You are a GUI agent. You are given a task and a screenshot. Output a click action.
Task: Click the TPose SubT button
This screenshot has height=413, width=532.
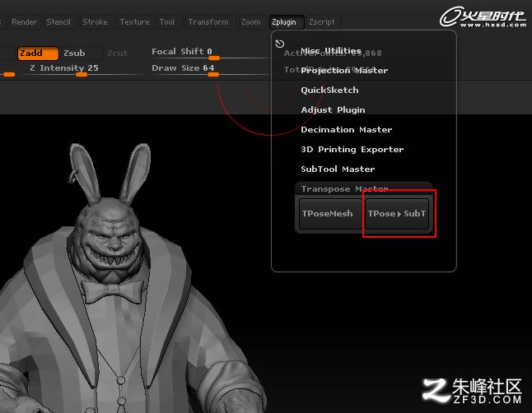coord(397,214)
